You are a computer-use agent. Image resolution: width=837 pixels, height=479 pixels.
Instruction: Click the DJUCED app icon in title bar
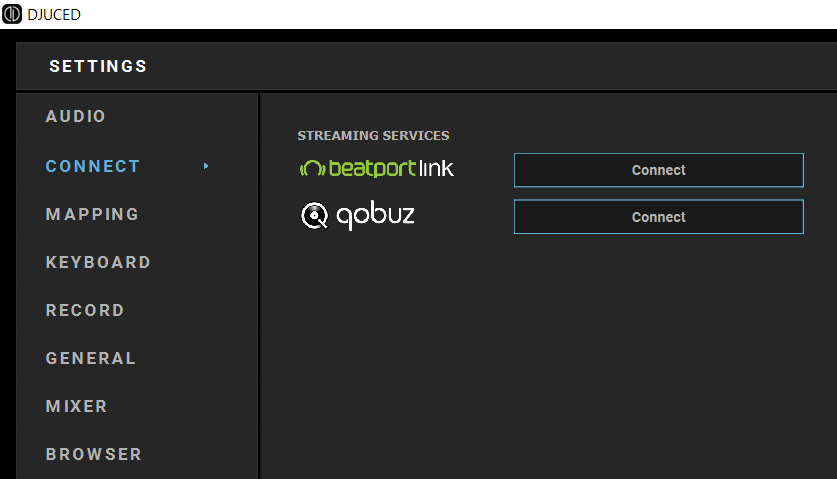click(x=12, y=14)
